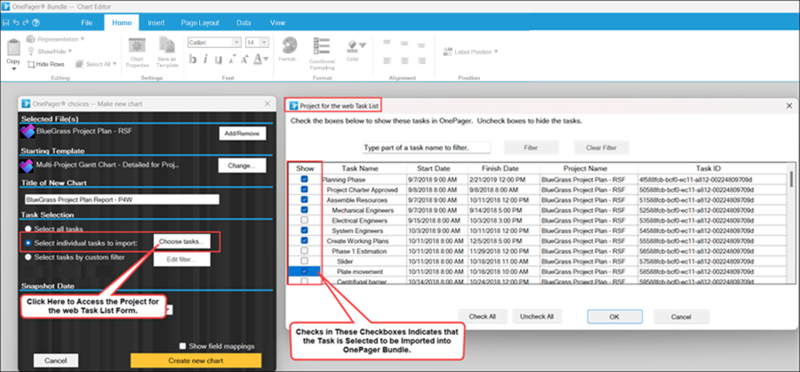Click the Redo arrow icon

pos(26,23)
